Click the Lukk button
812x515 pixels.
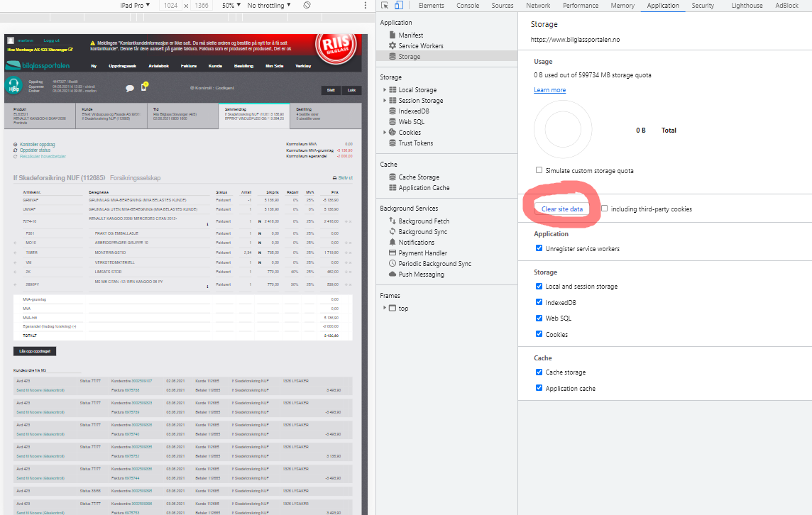(351, 90)
